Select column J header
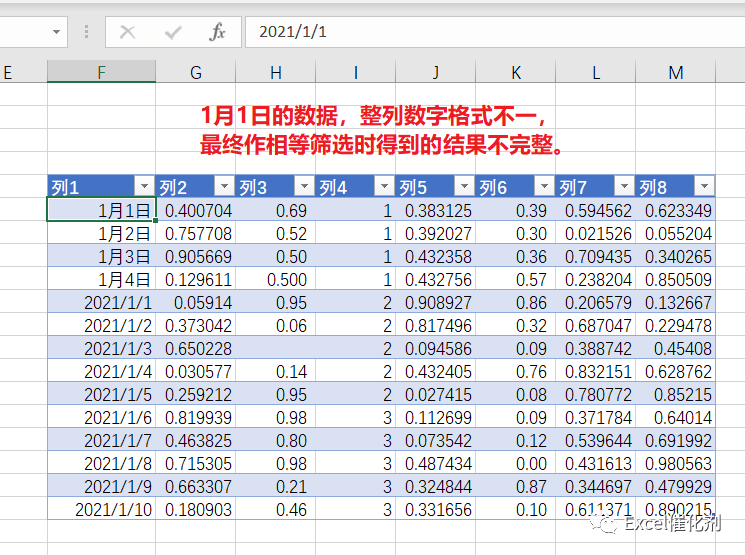 [x=436, y=72]
